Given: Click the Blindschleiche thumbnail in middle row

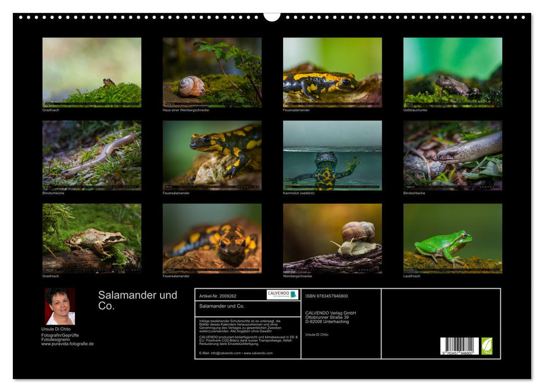Looking at the screenshot, I should pyautogui.click(x=91, y=155).
